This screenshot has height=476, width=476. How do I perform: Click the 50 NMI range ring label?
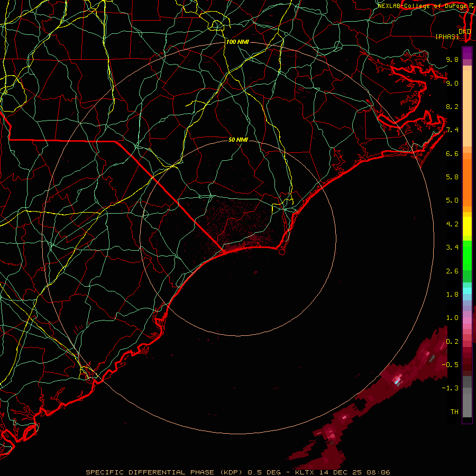(x=238, y=140)
